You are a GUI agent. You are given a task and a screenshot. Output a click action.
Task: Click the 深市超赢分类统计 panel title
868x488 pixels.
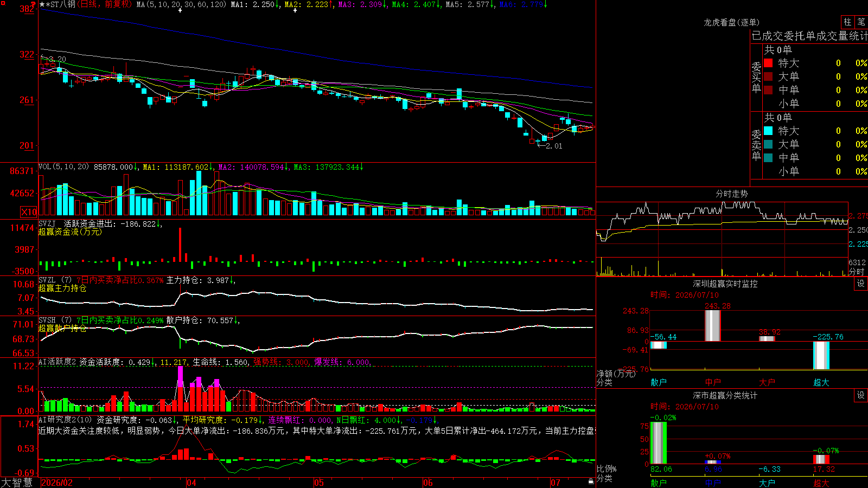tap(725, 395)
